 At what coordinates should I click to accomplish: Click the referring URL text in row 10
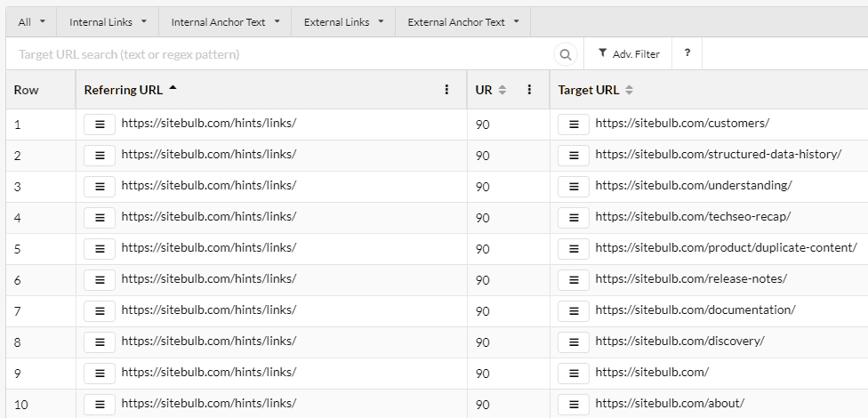209,403
